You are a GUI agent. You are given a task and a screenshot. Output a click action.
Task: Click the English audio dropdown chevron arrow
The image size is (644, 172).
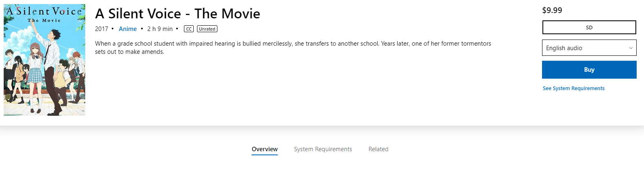tap(631, 48)
